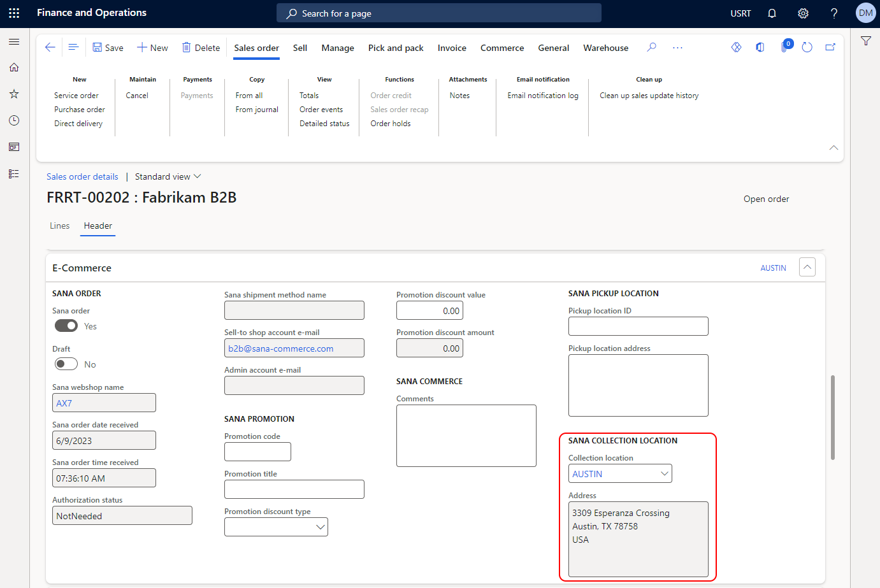
Task: Open the Sell ribbon tab
Action: pos(300,48)
